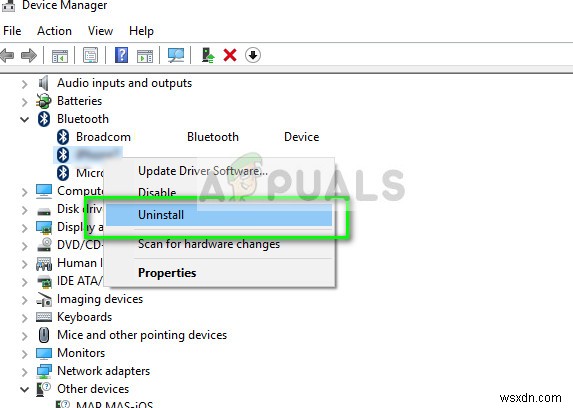Click the Disable down-arrow toolbar icon
The image size is (573, 408).
[x=253, y=56]
